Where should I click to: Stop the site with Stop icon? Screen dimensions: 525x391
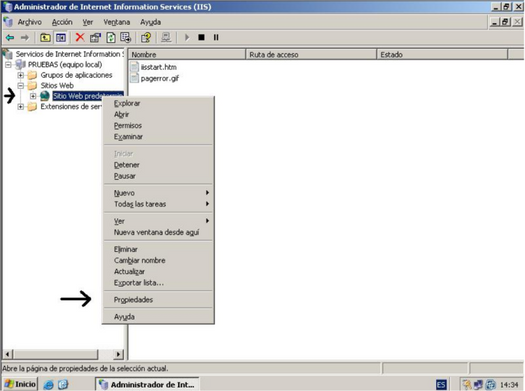pos(201,37)
